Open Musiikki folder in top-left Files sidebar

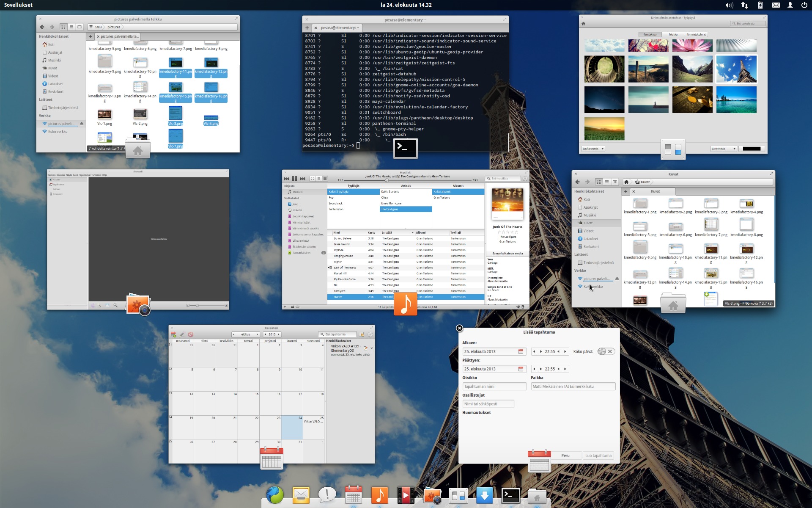pos(54,60)
